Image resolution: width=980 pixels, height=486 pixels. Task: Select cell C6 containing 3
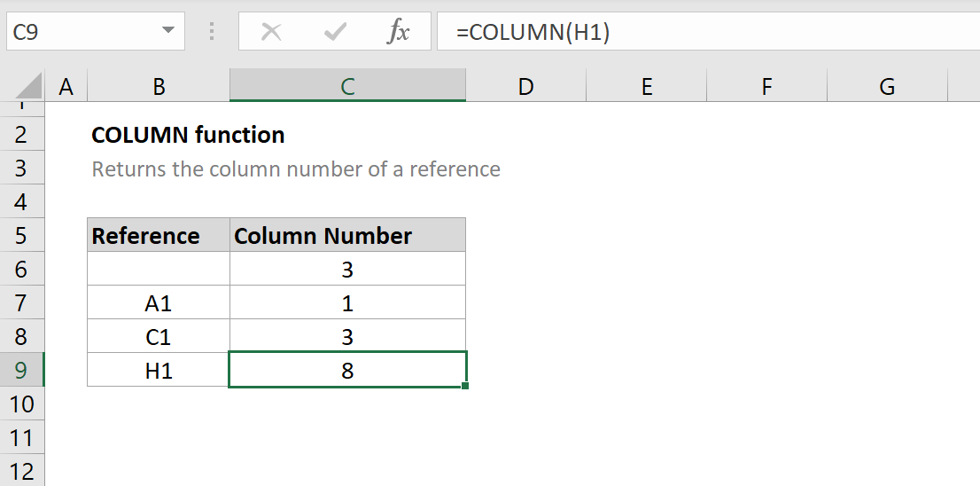pos(347,269)
